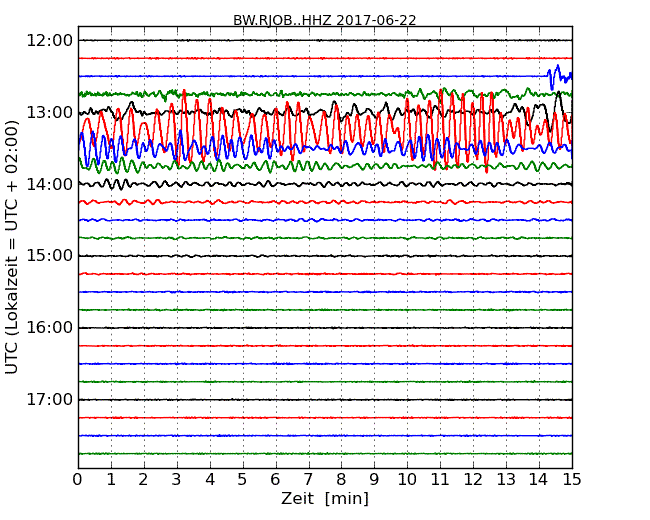Click the black 12:00 seismogram trace

[x=325, y=40]
